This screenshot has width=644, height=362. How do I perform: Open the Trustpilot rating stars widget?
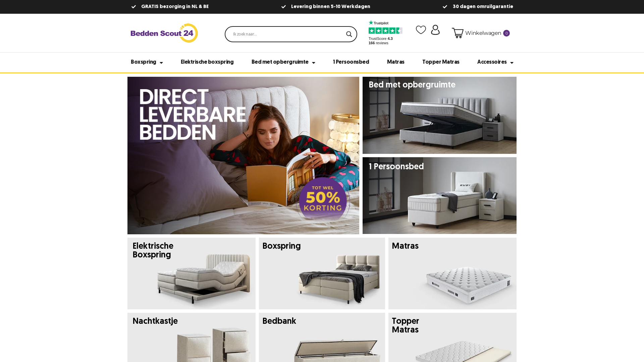pyautogui.click(x=385, y=31)
